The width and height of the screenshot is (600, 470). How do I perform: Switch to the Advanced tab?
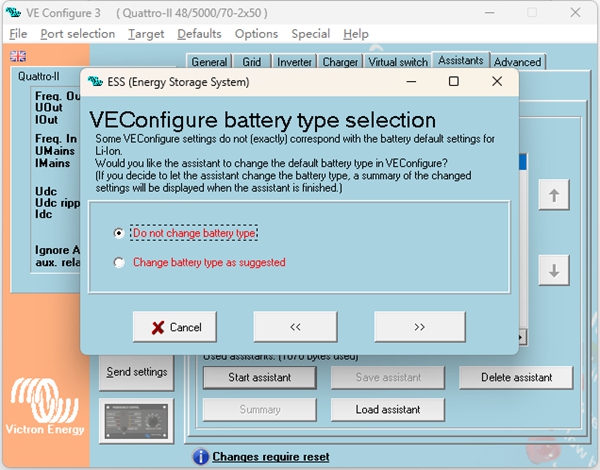(517, 62)
